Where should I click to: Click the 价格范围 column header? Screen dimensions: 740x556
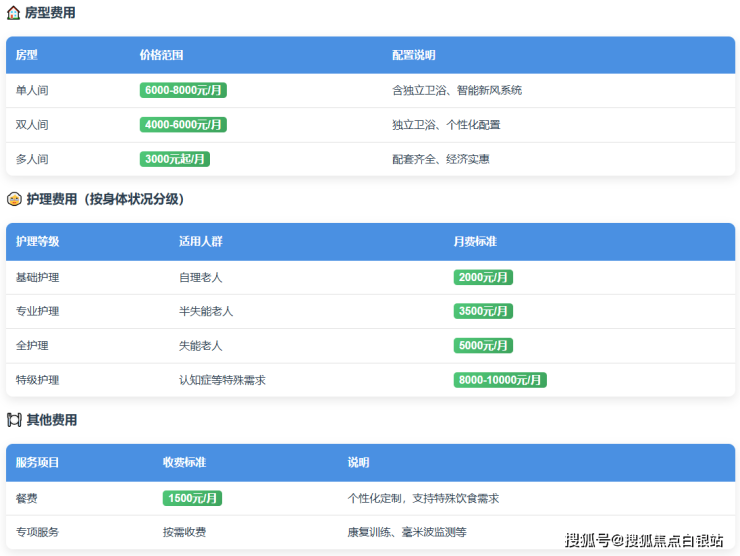coord(161,55)
